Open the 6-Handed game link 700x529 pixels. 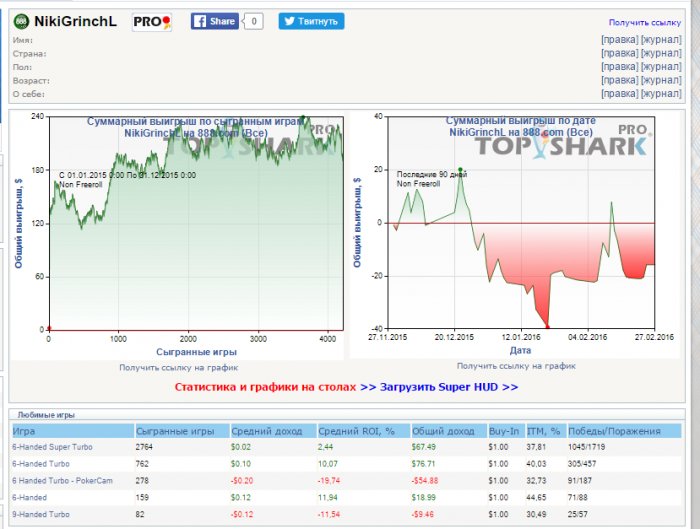(29, 497)
